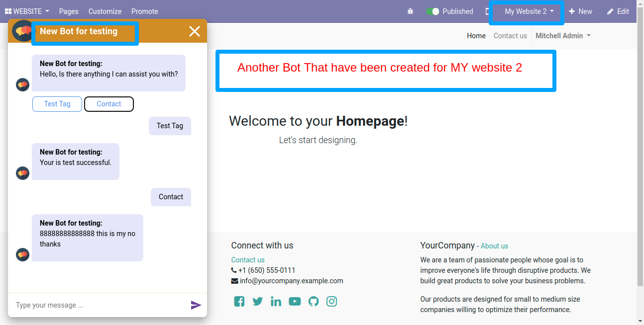Click the chatbot avatar next to the latest message
Image resolution: width=644 pixels, height=325 pixels.
click(x=22, y=254)
